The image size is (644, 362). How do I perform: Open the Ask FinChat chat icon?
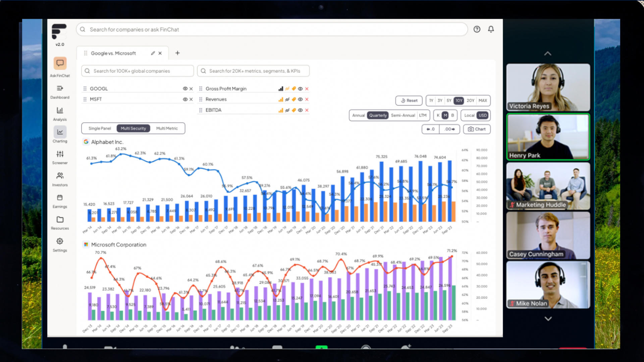click(60, 63)
